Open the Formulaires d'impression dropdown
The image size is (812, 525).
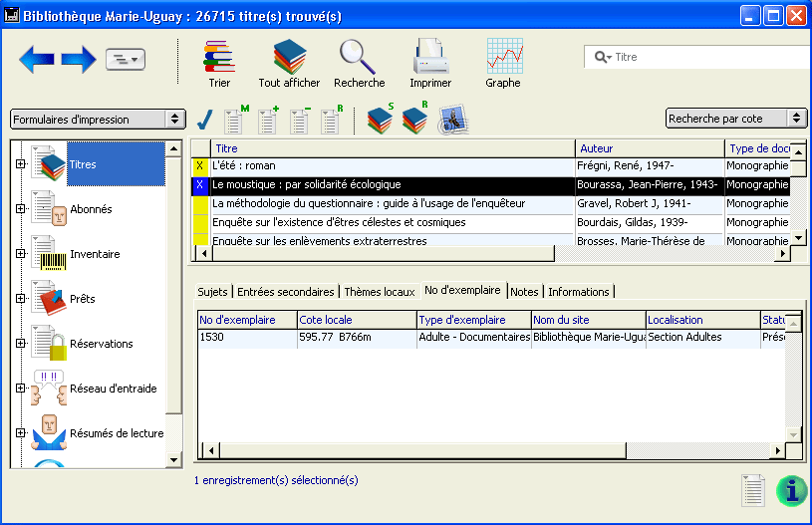coord(98,119)
